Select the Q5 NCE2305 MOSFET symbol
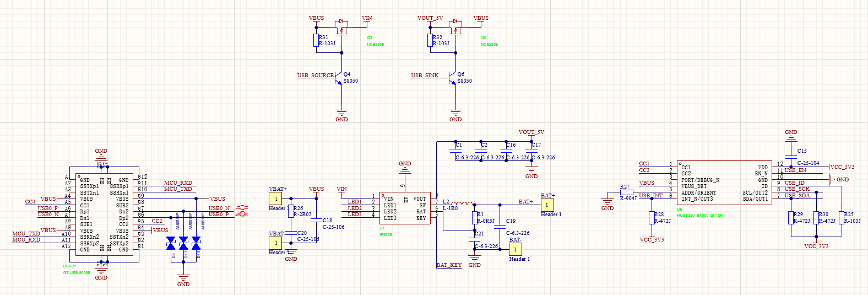 (456, 26)
